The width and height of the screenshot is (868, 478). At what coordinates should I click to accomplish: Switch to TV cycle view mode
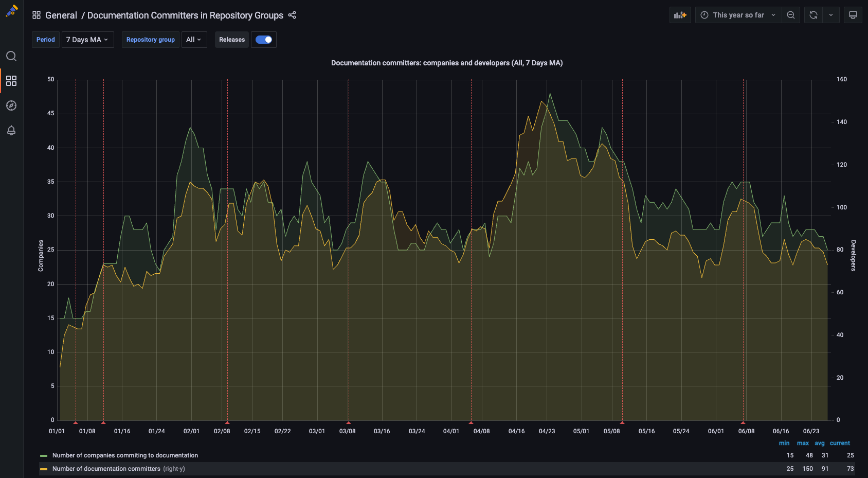(853, 15)
